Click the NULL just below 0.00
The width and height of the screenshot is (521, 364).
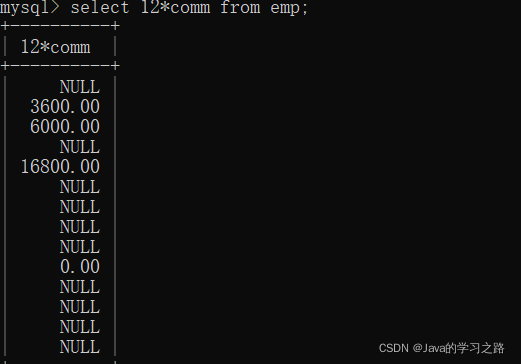coord(80,287)
